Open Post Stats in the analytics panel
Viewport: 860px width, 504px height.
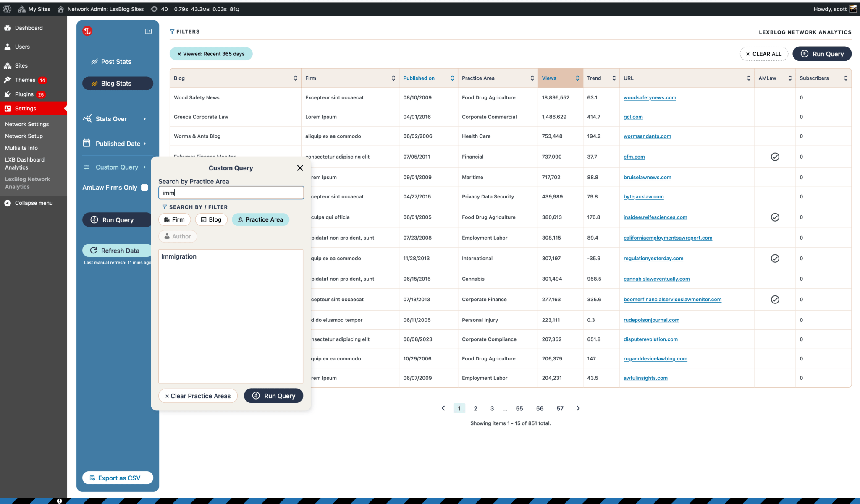click(x=116, y=61)
